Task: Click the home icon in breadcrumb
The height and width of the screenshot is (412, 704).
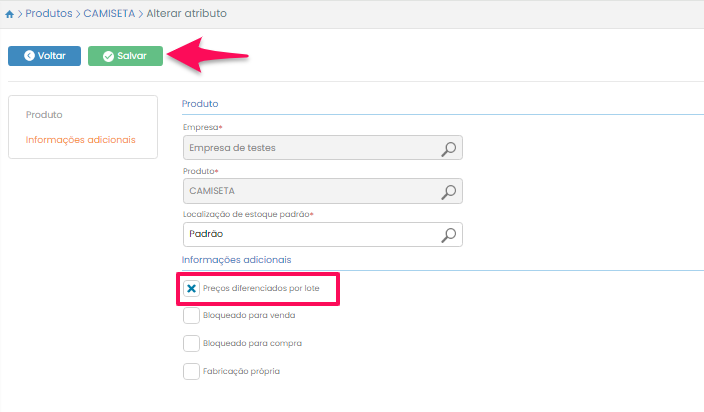Action: (x=11, y=14)
